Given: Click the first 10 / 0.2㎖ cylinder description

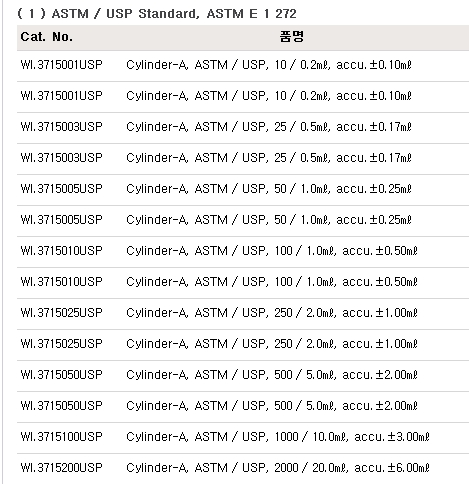Looking at the screenshot, I should pos(269,65).
